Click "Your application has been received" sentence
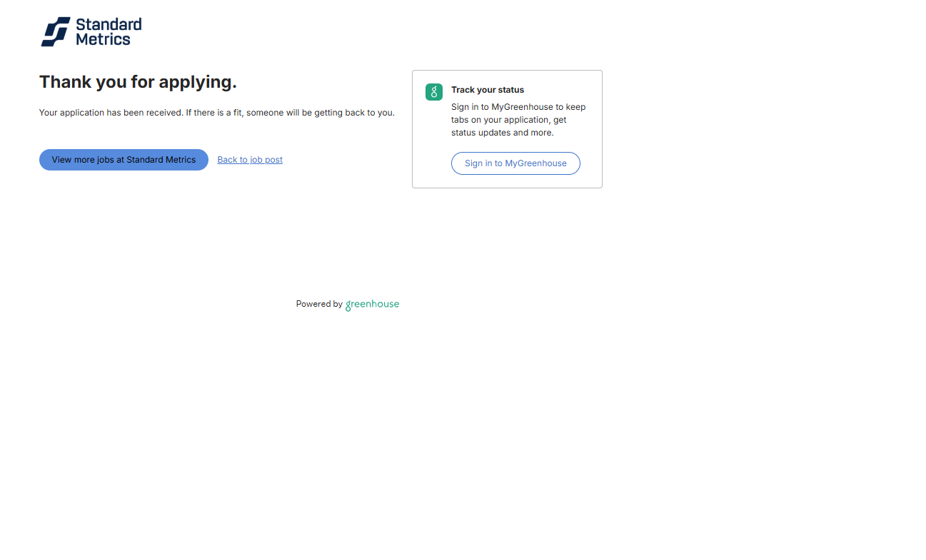This screenshot has width=926, height=560. pos(111,113)
